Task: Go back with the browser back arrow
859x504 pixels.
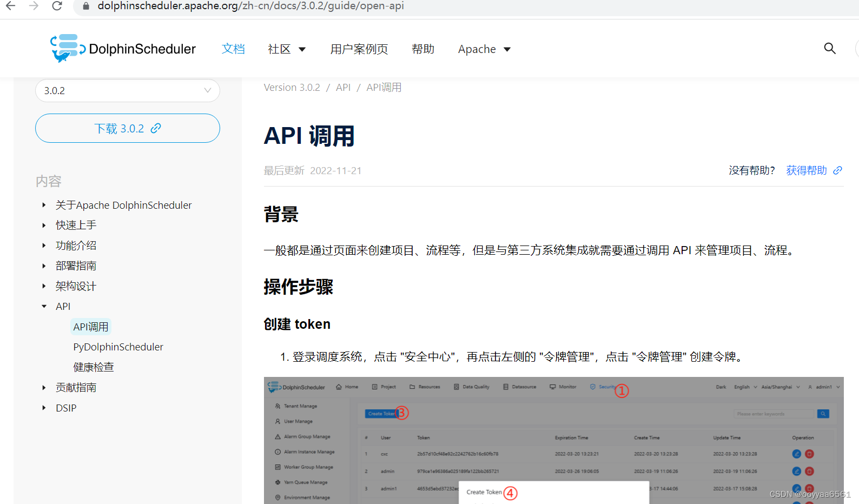Action: [10, 6]
